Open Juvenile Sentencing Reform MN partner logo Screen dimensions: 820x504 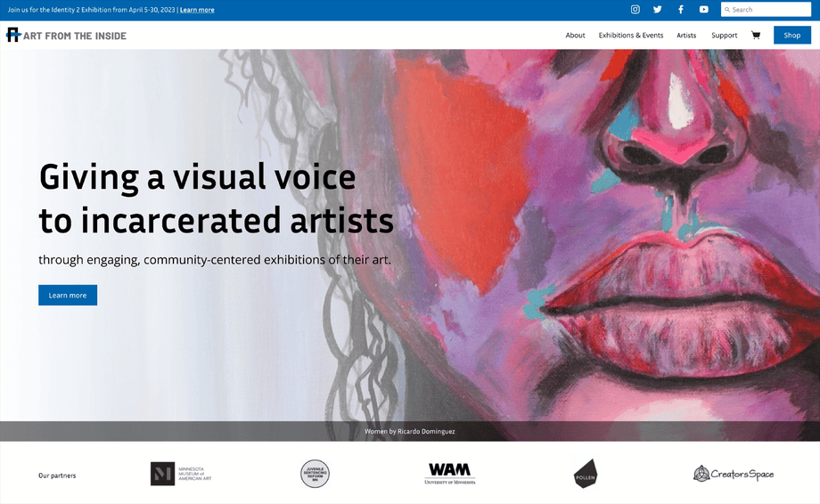click(x=315, y=474)
